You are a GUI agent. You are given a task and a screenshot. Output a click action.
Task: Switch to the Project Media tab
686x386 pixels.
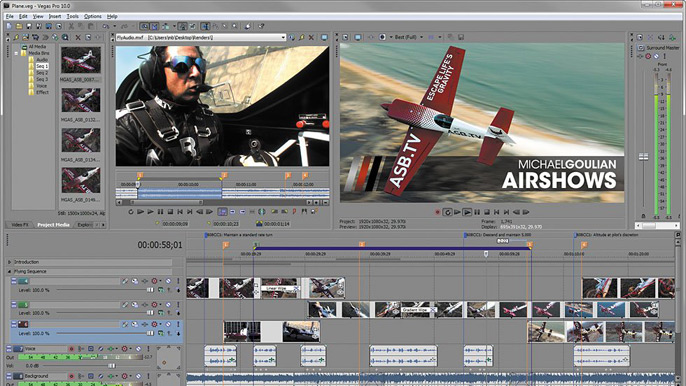[53, 225]
